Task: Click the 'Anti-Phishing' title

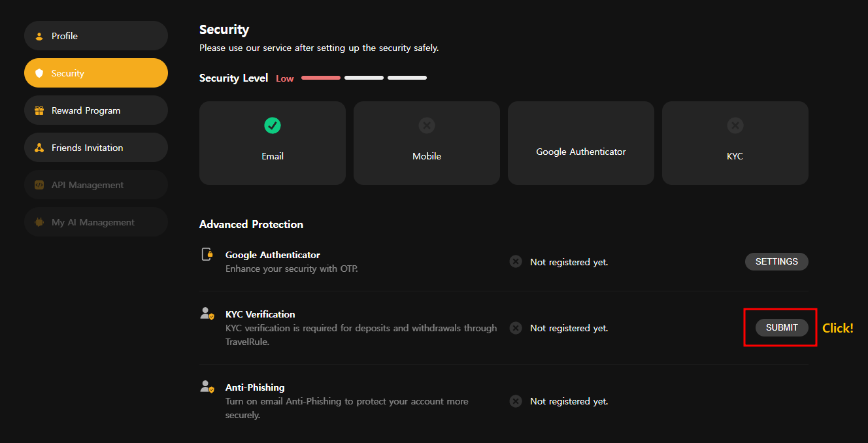Action: (x=255, y=387)
